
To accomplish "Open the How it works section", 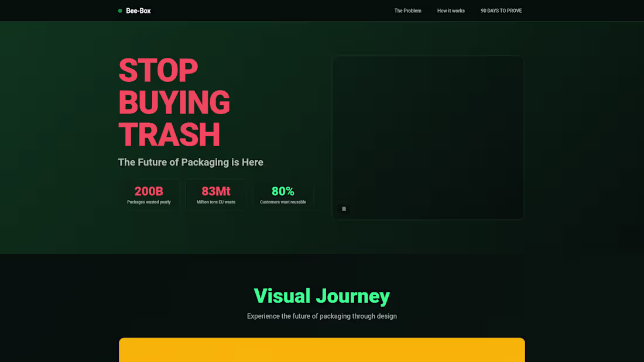I will coord(451,11).
